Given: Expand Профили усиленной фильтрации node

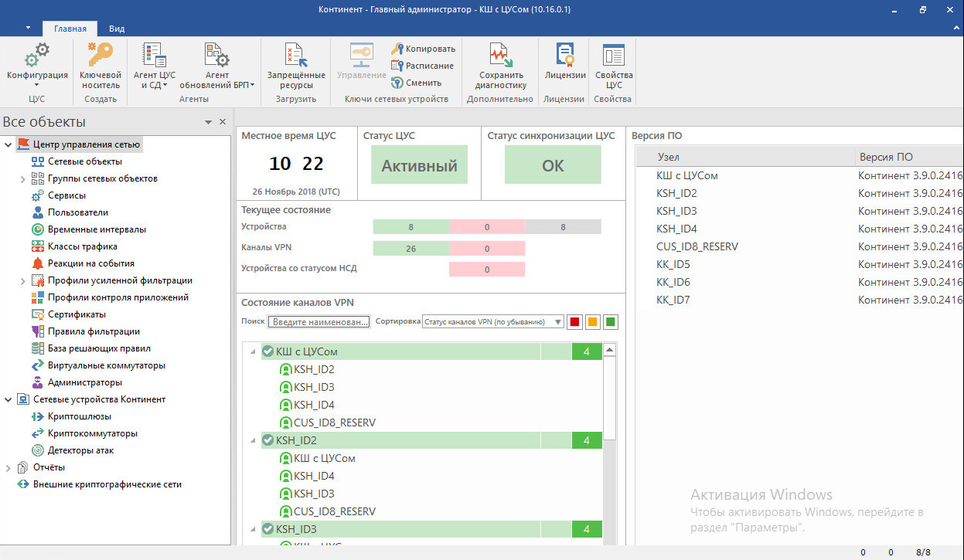Looking at the screenshot, I should 23,280.
